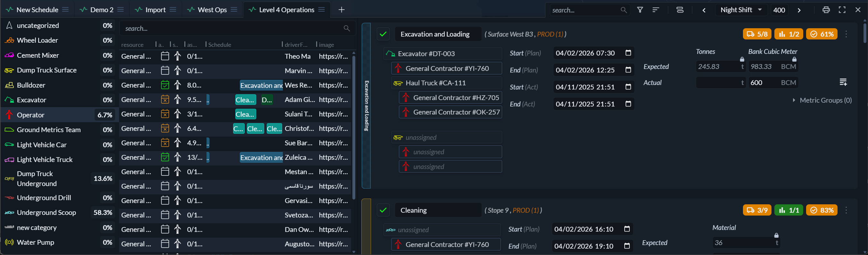Click operator arrow icon in Wes Re row
This screenshot has height=255, width=868.
[x=177, y=85]
